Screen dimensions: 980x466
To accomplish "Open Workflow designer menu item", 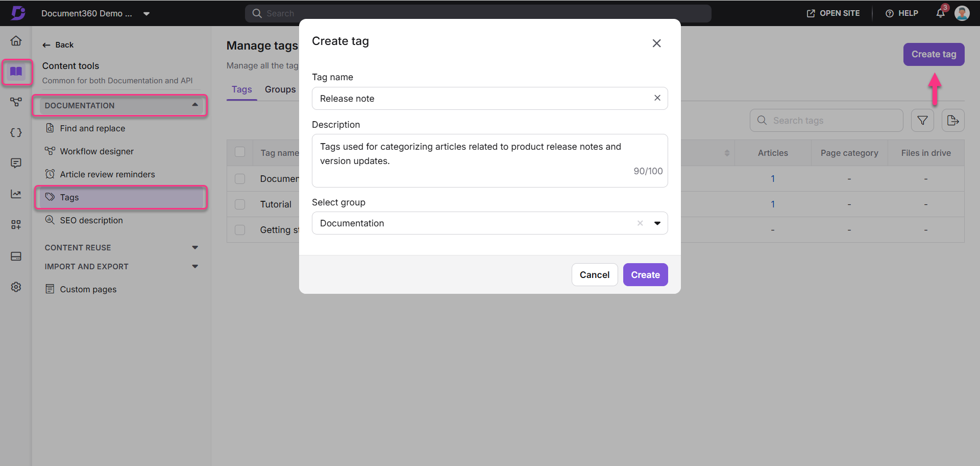I will 96,151.
